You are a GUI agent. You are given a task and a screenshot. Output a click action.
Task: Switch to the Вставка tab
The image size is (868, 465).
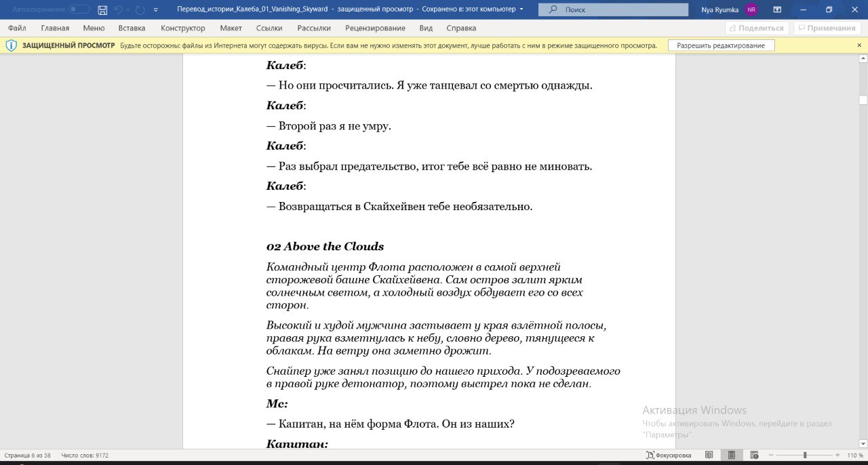pyautogui.click(x=132, y=28)
